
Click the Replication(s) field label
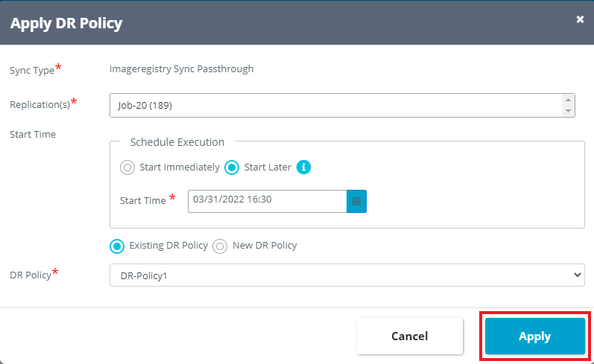(x=40, y=105)
